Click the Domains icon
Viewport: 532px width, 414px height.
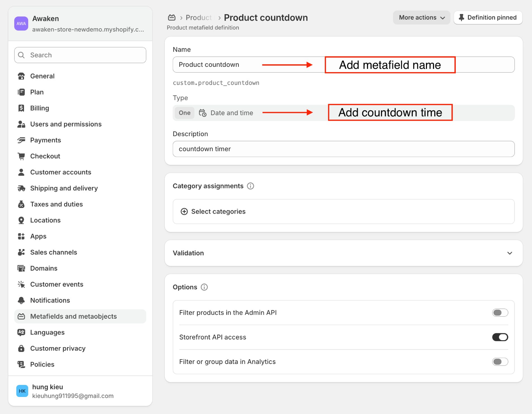[x=21, y=268]
